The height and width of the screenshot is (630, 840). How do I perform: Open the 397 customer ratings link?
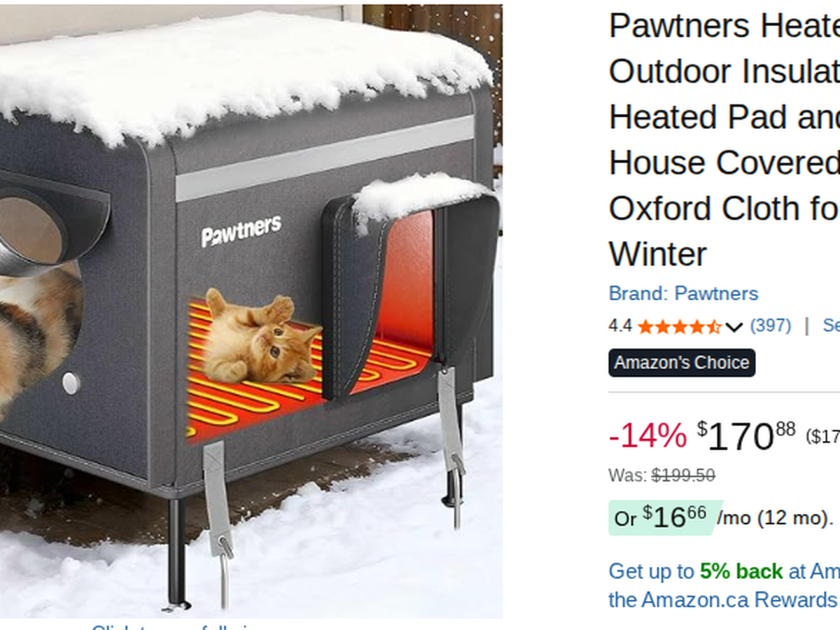(x=770, y=325)
